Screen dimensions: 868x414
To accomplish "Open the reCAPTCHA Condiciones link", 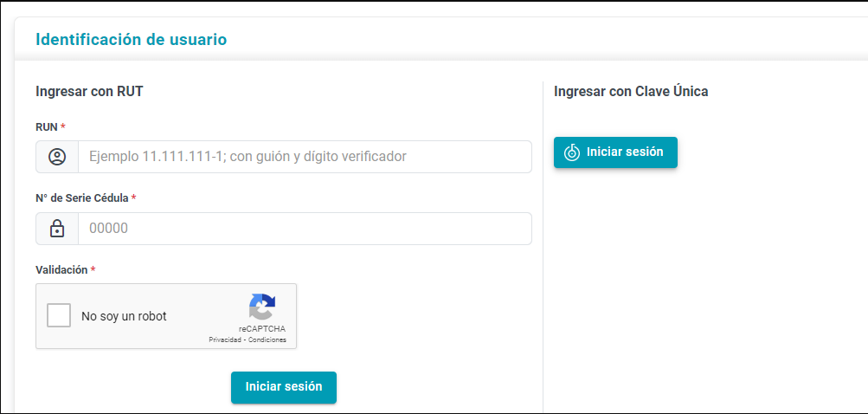I will (267, 340).
